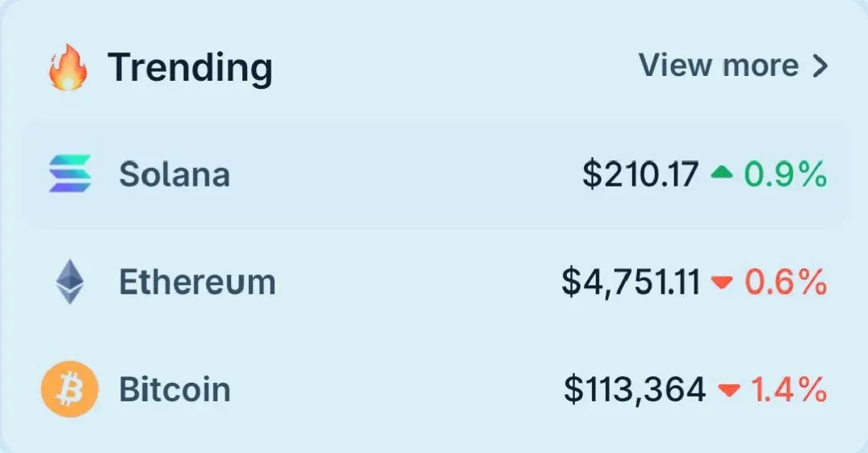Viewport: 868px width, 453px height.
Task: Click the green up arrow for Solana
Action: pyautogui.click(x=721, y=174)
